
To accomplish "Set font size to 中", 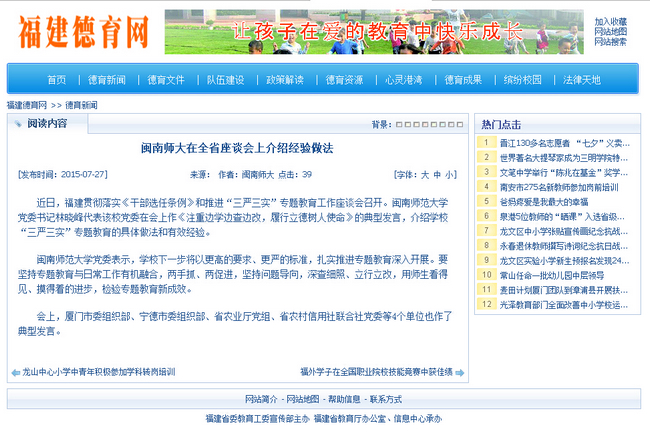I will pos(437,174).
